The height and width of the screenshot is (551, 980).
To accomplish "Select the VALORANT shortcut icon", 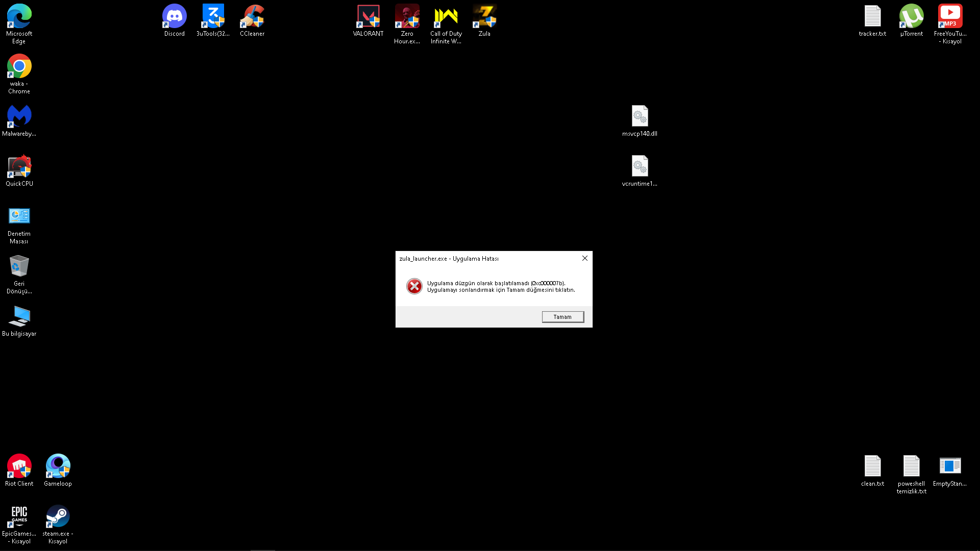I will pos(368,17).
